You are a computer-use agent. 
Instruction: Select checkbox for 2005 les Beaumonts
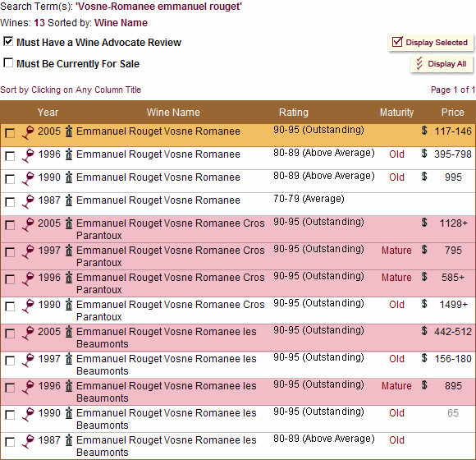(10, 333)
